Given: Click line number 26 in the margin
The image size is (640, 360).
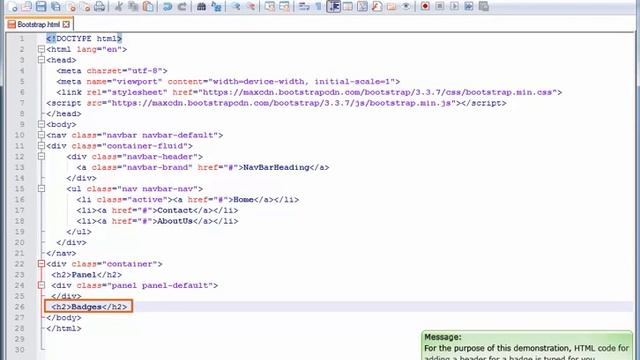Looking at the screenshot, I should (20, 307).
